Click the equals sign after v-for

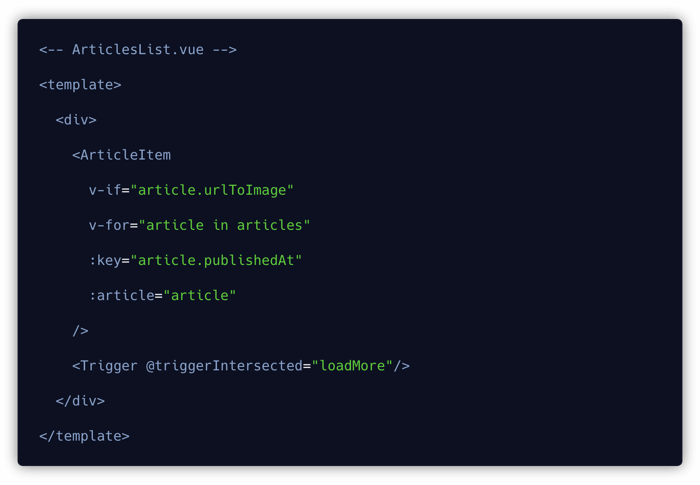tap(134, 225)
